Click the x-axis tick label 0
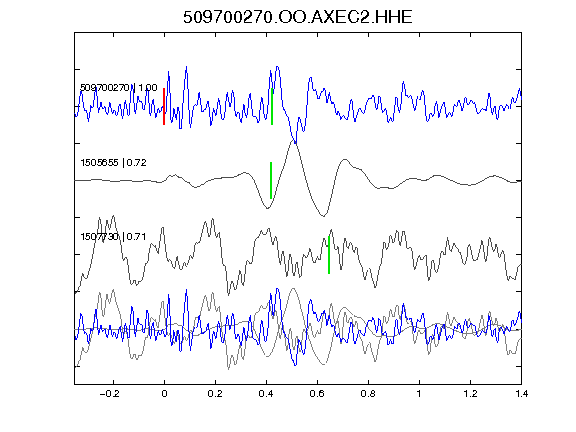Screen dimensions: 576x432 [164, 394]
